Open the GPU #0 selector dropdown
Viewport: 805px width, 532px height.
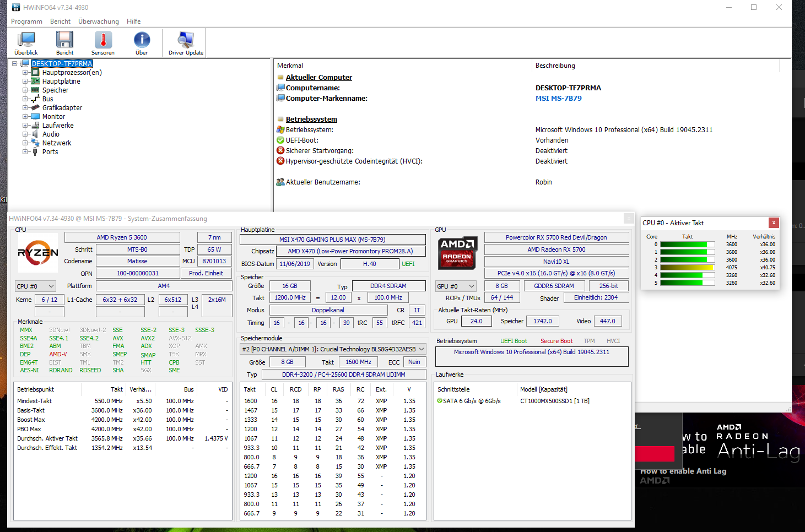pos(456,286)
